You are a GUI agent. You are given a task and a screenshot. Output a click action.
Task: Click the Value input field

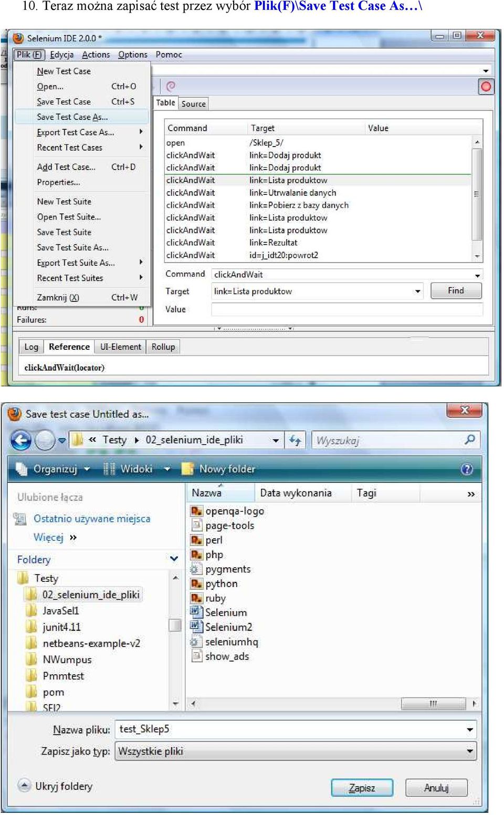click(347, 309)
